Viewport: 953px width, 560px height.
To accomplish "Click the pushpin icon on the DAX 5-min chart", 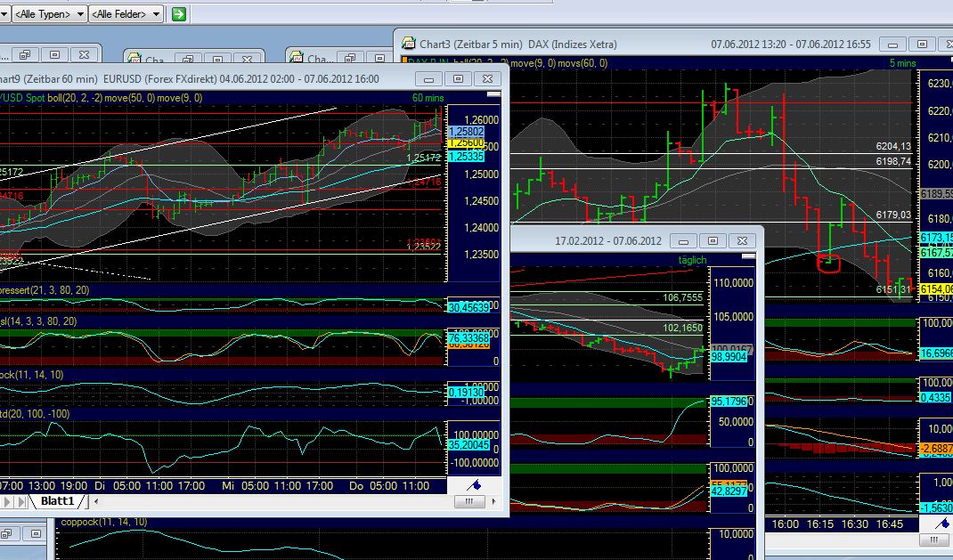I will (945, 523).
